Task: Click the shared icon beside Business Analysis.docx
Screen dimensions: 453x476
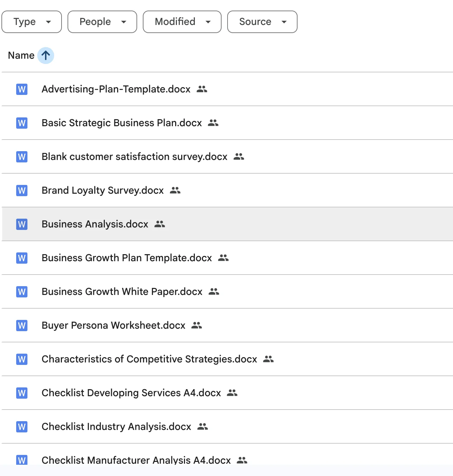Action: (x=160, y=224)
